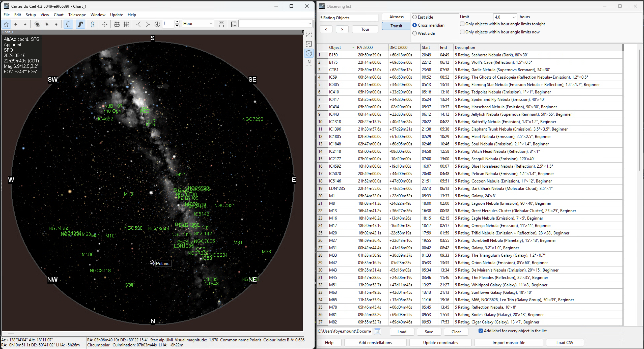Click the Clear button

(456, 332)
